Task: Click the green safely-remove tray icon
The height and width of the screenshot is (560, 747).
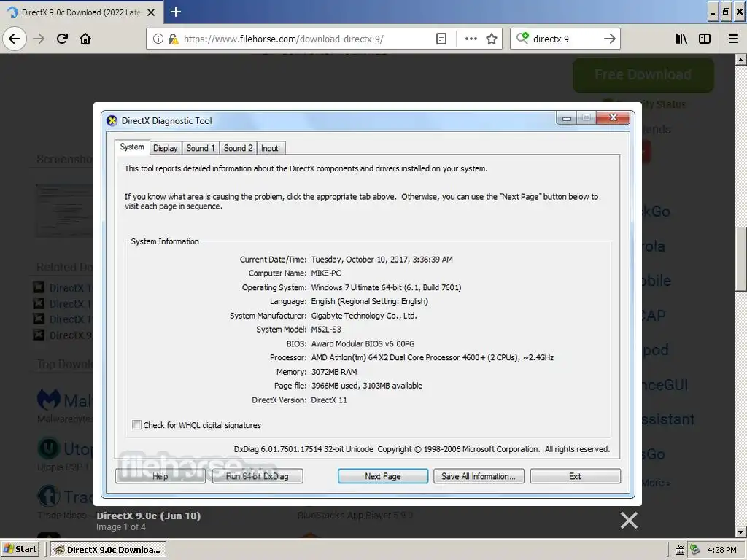Action: coord(694,549)
